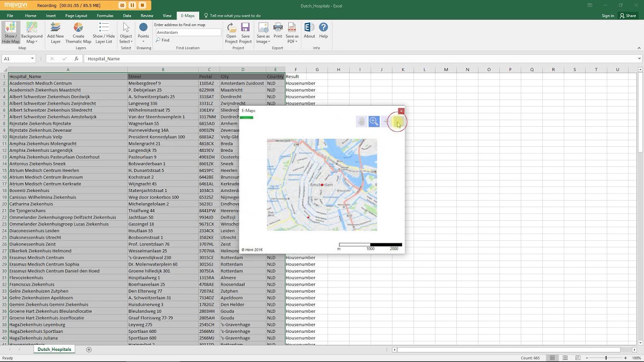The width and height of the screenshot is (644, 362).
Task: Switch to Page Layout view in status bar
Action: [x=565, y=358]
